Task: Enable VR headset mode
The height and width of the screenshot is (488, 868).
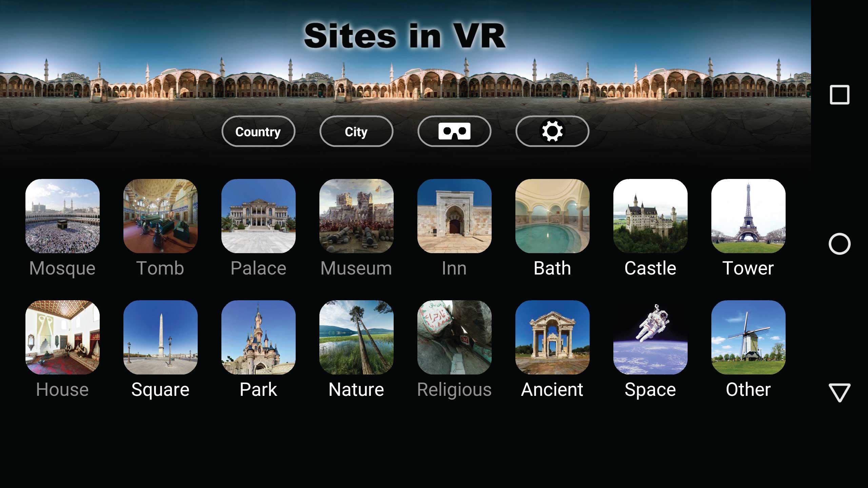Action: tap(454, 132)
